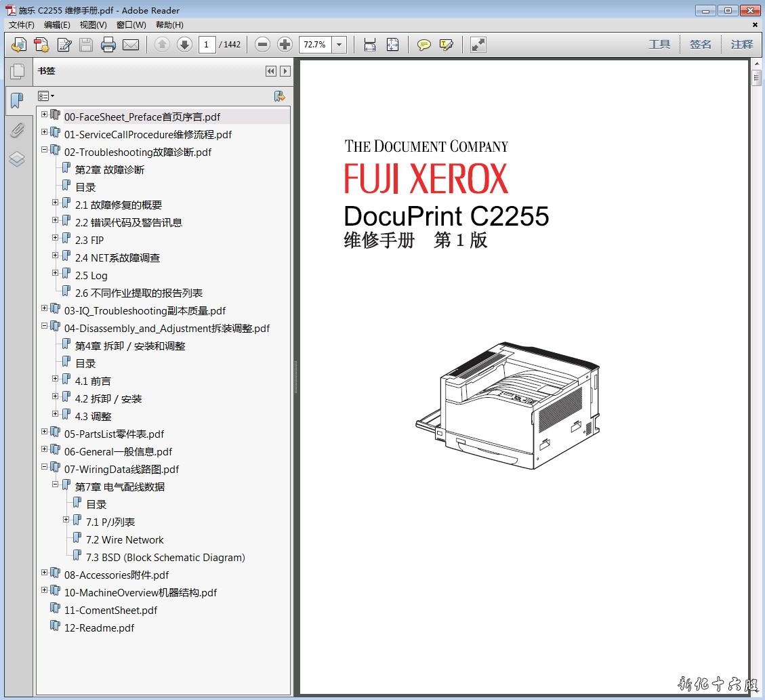Add a sticky note comment
765x700 pixels.
(x=424, y=45)
